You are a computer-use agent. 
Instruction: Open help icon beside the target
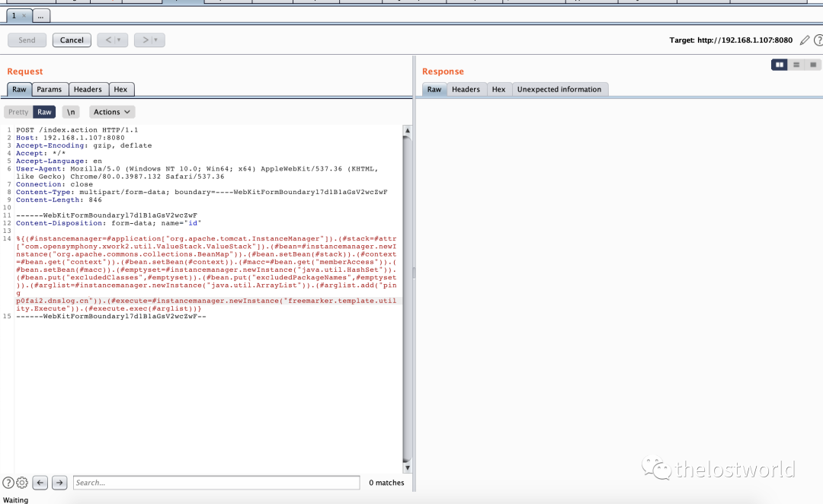click(818, 40)
